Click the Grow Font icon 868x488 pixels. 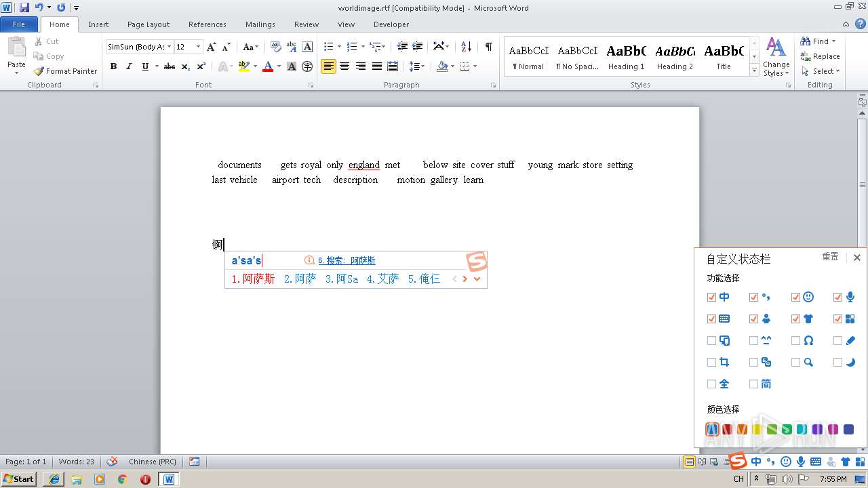[x=212, y=47]
